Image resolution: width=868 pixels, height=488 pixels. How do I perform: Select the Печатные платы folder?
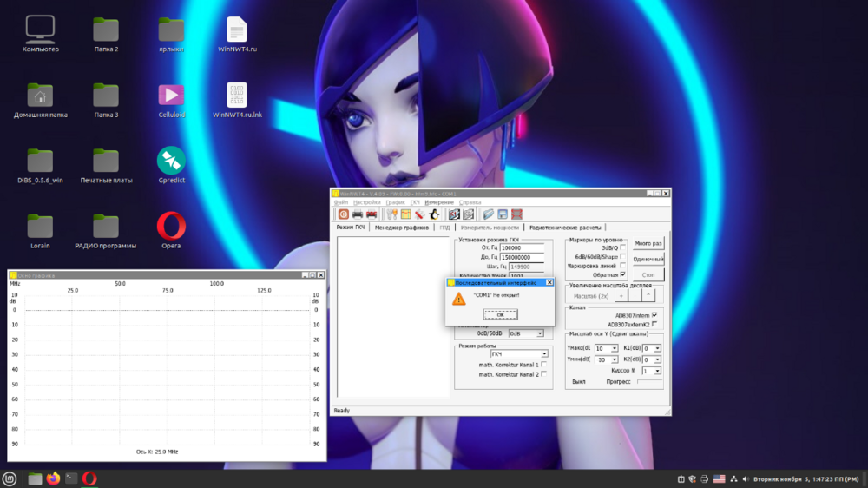106,165
